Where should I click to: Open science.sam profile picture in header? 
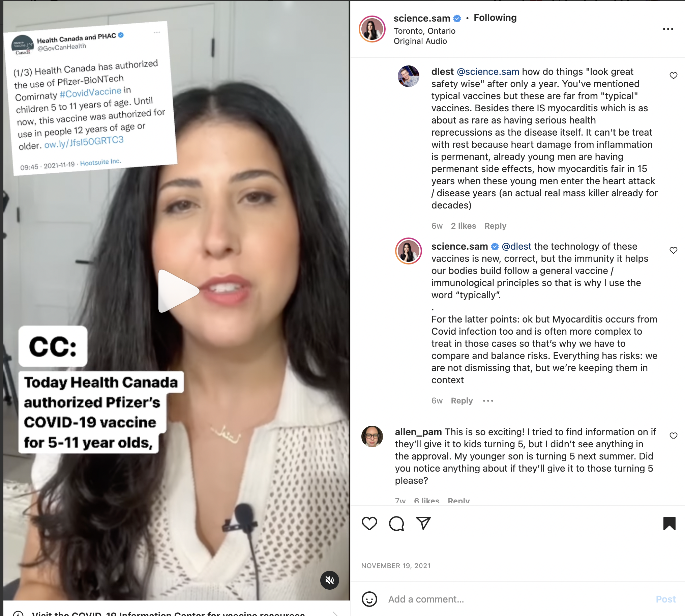[x=372, y=29]
